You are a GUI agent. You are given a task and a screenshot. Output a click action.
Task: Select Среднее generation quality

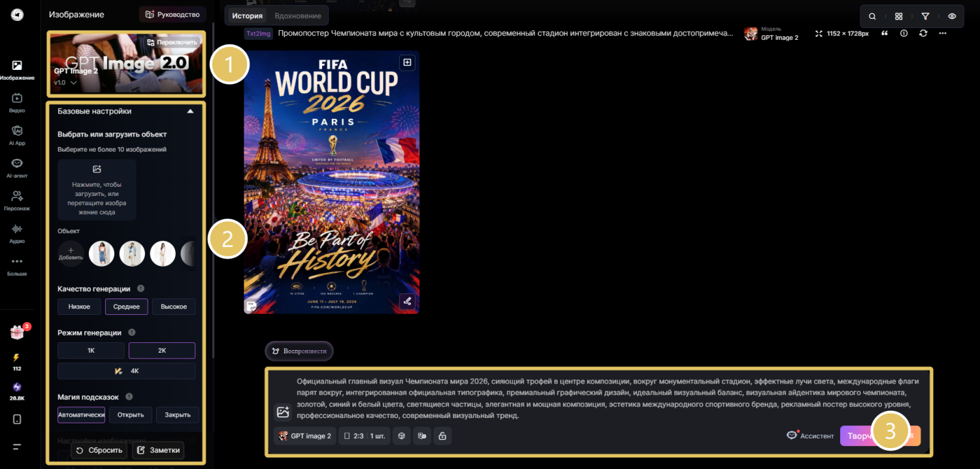pos(127,306)
